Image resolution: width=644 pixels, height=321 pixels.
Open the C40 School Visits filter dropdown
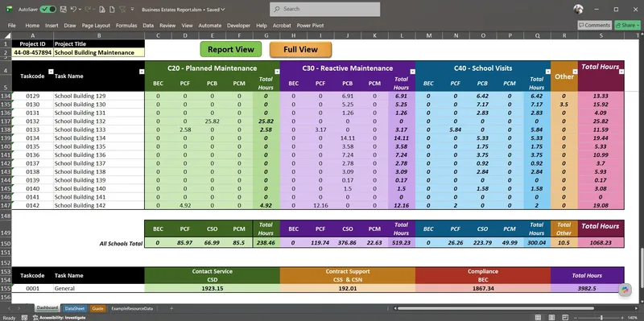(548, 72)
